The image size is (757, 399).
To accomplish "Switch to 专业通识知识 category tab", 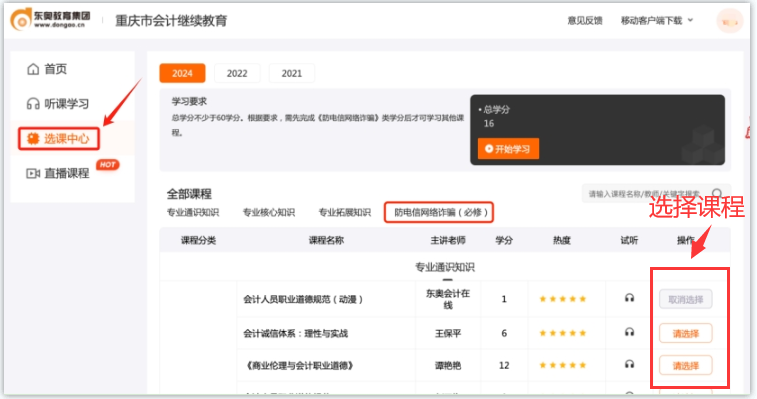I will coord(193,213).
